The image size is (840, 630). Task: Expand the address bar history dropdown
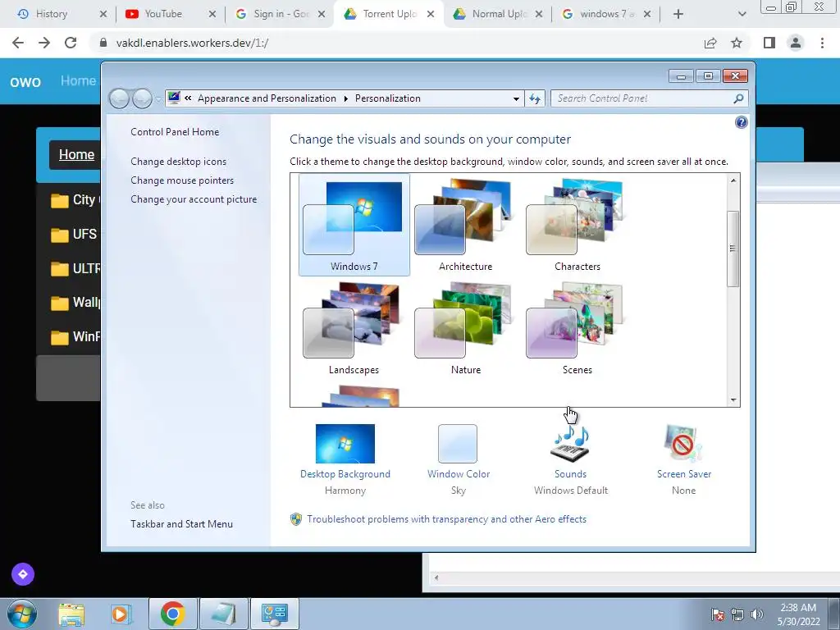click(x=516, y=98)
